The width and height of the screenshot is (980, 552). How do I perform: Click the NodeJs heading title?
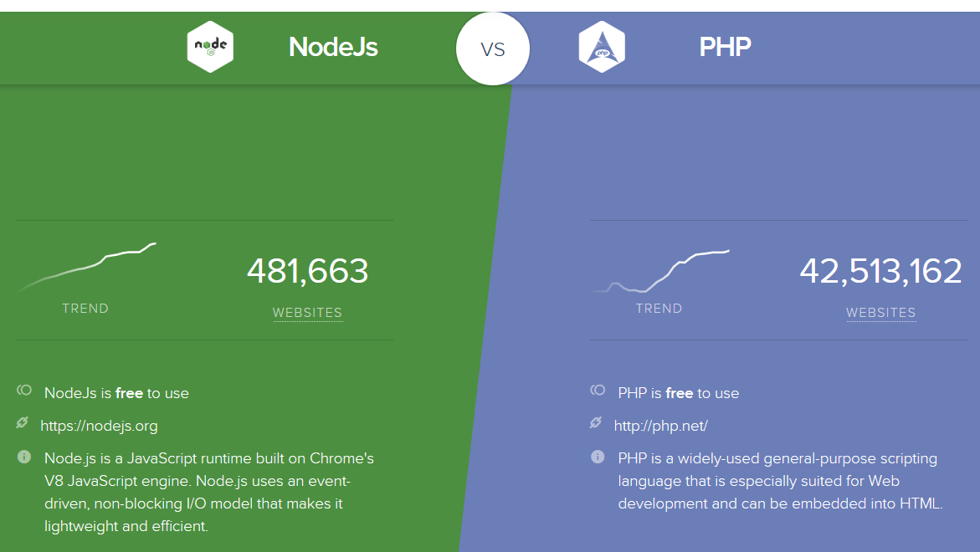(333, 47)
